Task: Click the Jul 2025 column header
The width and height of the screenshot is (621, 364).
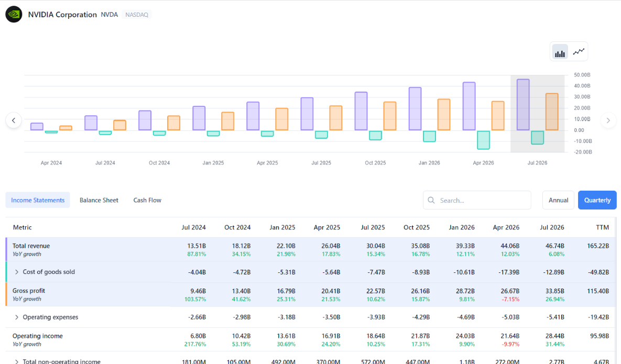Action: tap(373, 227)
